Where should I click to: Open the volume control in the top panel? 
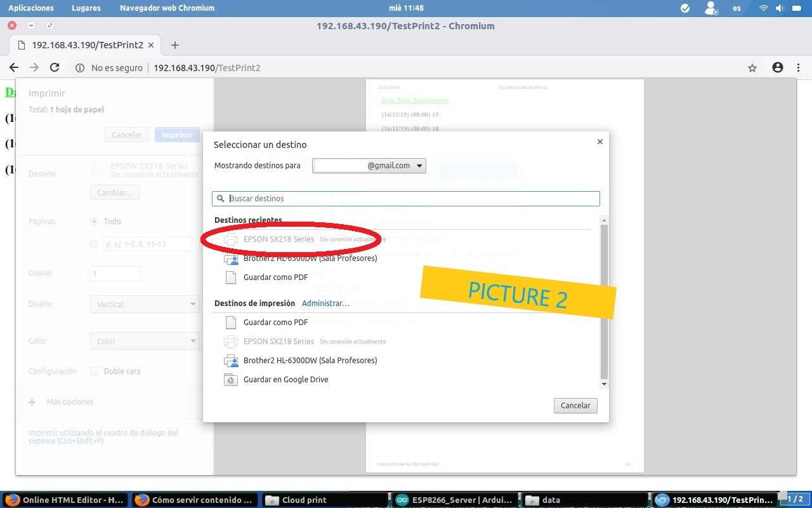point(780,8)
